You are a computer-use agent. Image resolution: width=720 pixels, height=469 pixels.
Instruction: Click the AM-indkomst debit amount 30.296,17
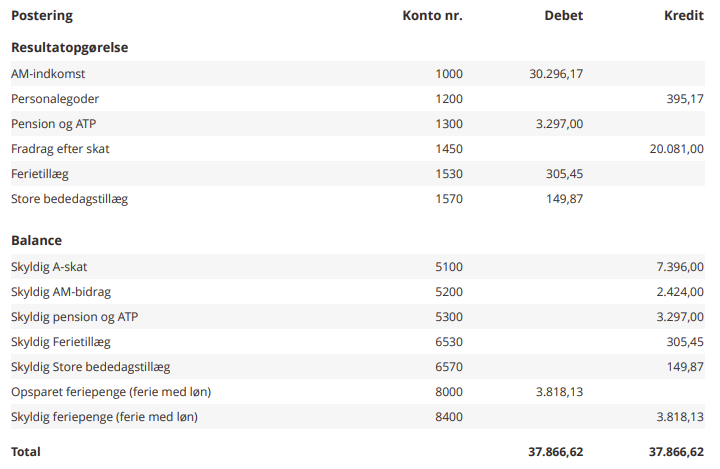point(556,74)
